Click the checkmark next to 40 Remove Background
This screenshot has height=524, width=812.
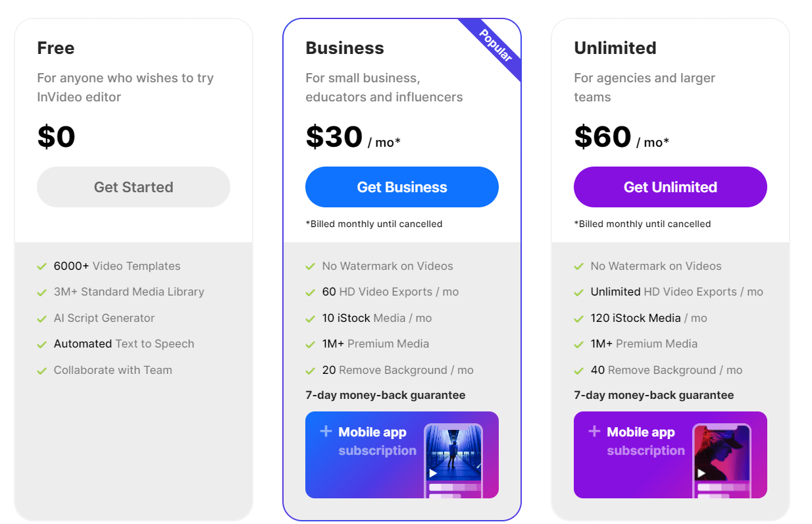coord(579,371)
